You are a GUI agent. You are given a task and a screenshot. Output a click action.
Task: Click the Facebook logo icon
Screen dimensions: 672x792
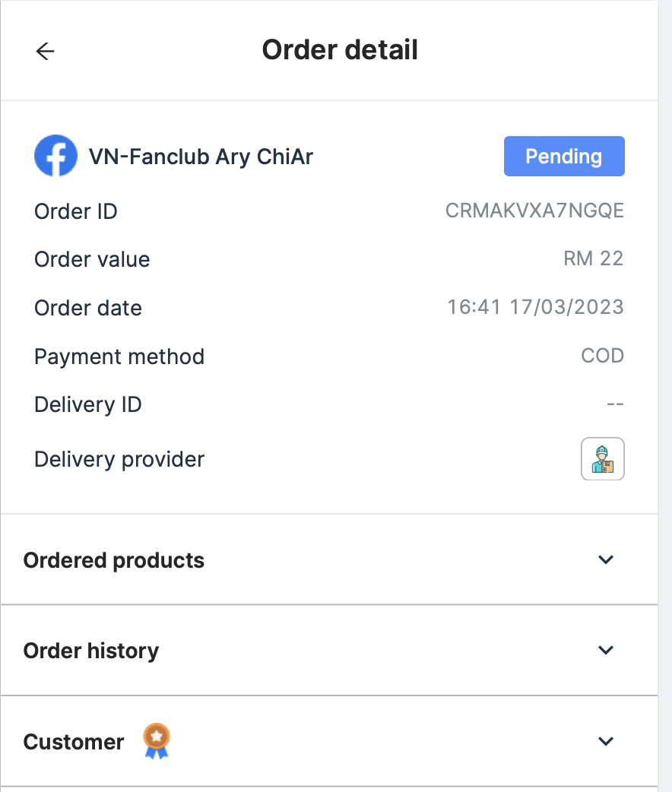click(x=55, y=156)
